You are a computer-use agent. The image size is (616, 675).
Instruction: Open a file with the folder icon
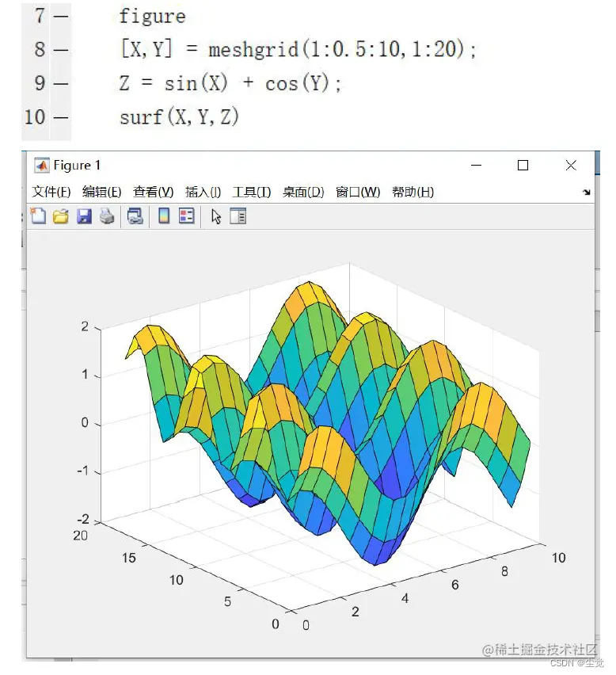pos(61,216)
